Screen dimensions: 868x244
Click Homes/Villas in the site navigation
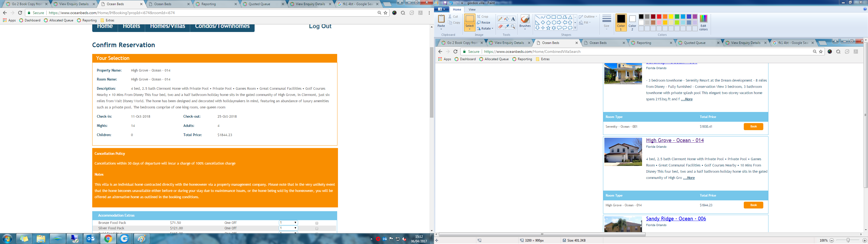(167, 26)
